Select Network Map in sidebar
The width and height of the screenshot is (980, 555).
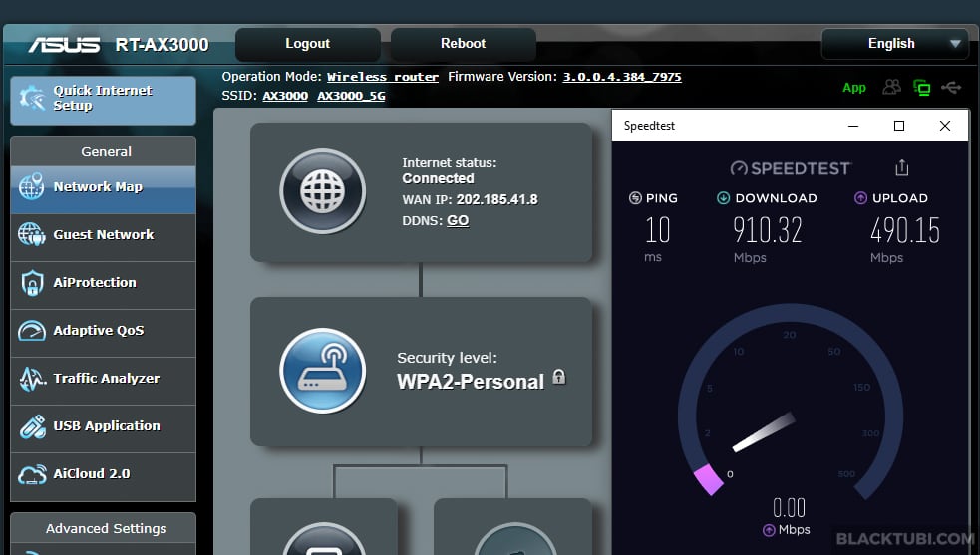[x=103, y=190]
